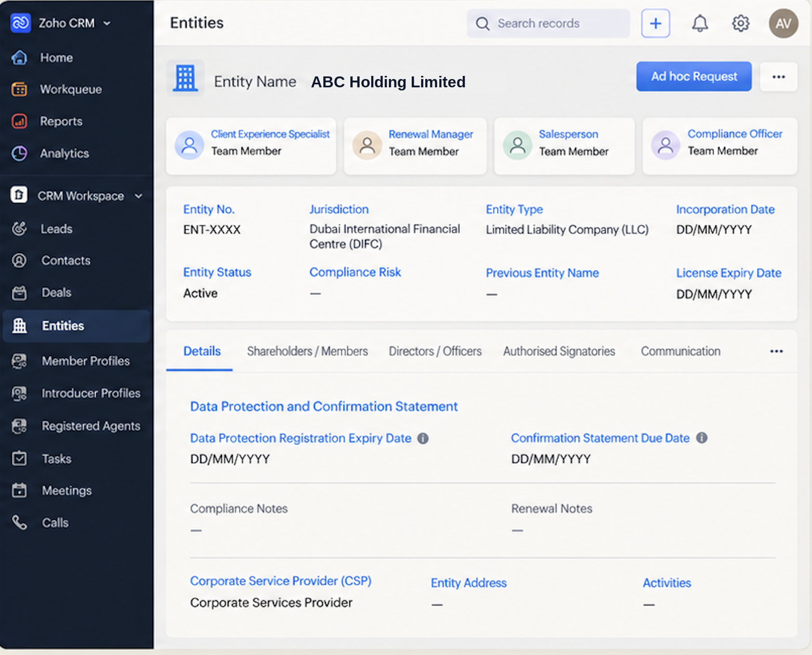This screenshot has width=812, height=655.
Task: Show more tabs after Communication
Action: click(777, 351)
